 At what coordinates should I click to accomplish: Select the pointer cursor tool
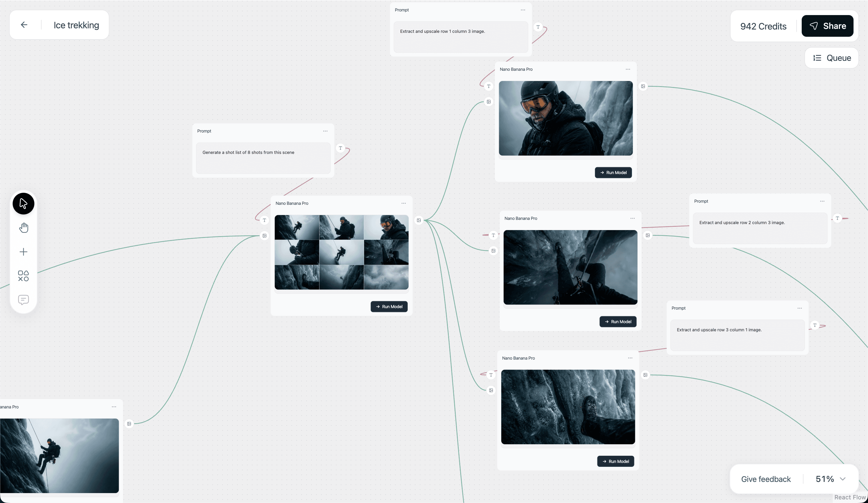click(x=24, y=204)
